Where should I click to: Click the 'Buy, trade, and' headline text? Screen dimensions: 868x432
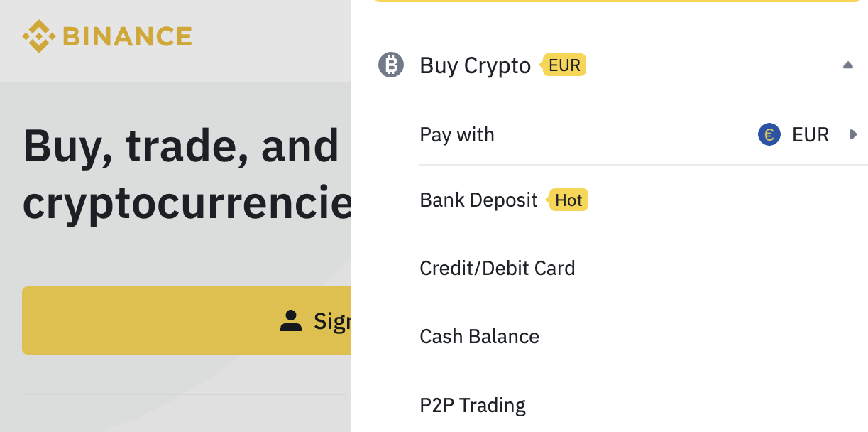click(181, 146)
